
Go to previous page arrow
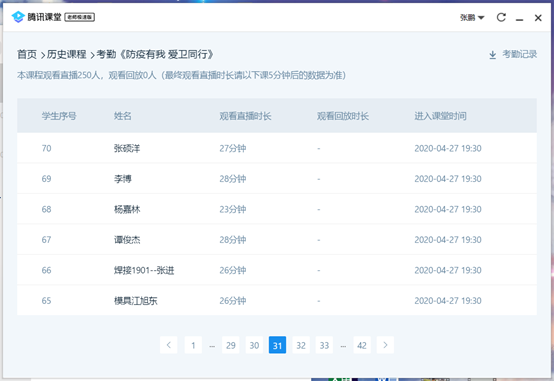pyautogui.click(x=169, y=345)
